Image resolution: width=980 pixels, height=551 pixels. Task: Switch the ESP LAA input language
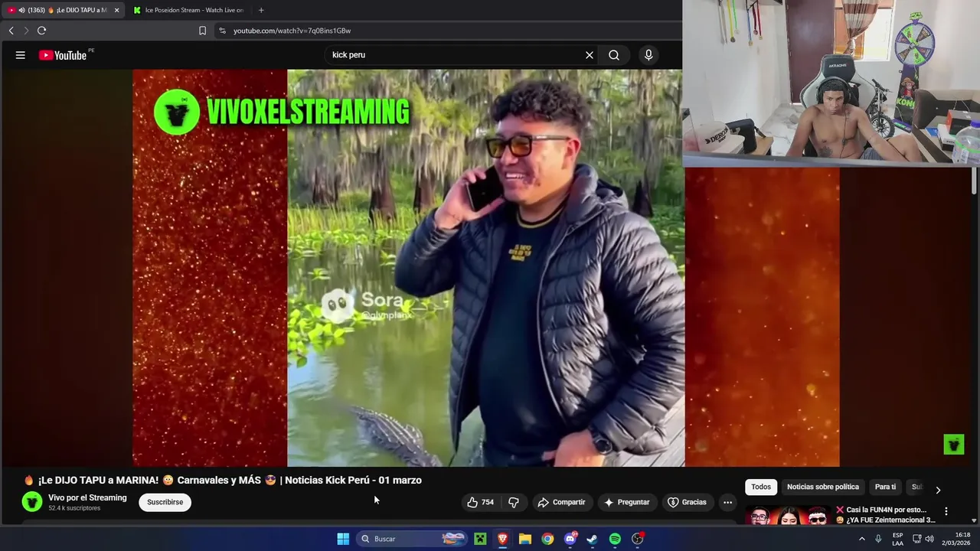[897, 539]
